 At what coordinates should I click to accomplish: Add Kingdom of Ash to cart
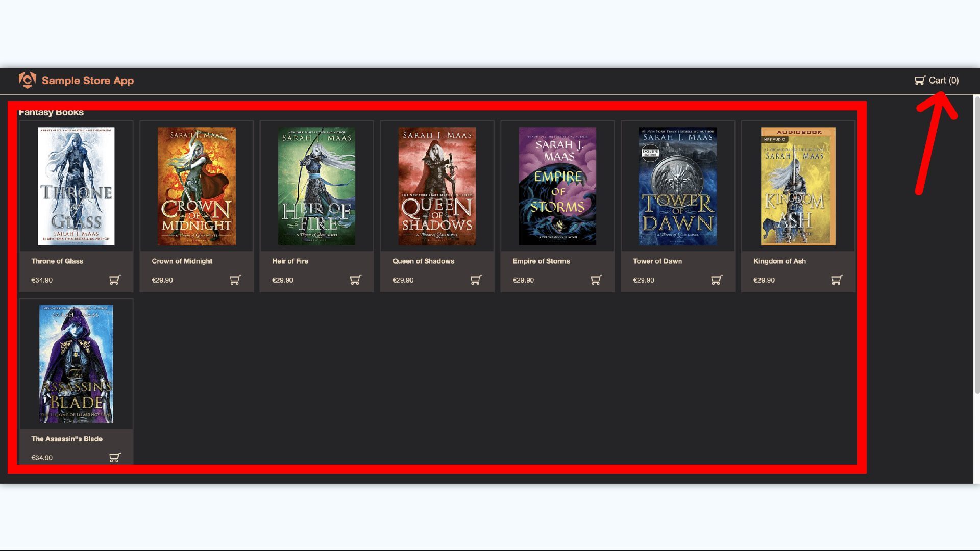[x=837, y=280]
